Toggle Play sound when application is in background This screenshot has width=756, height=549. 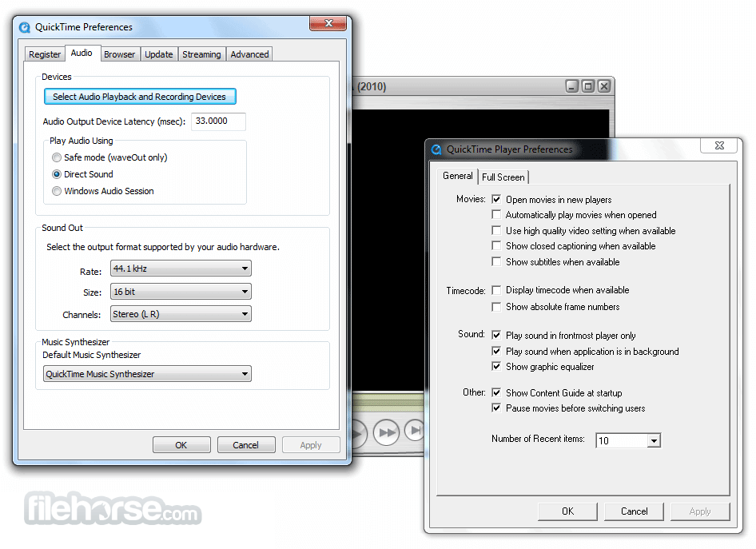[x=496, y=351]
